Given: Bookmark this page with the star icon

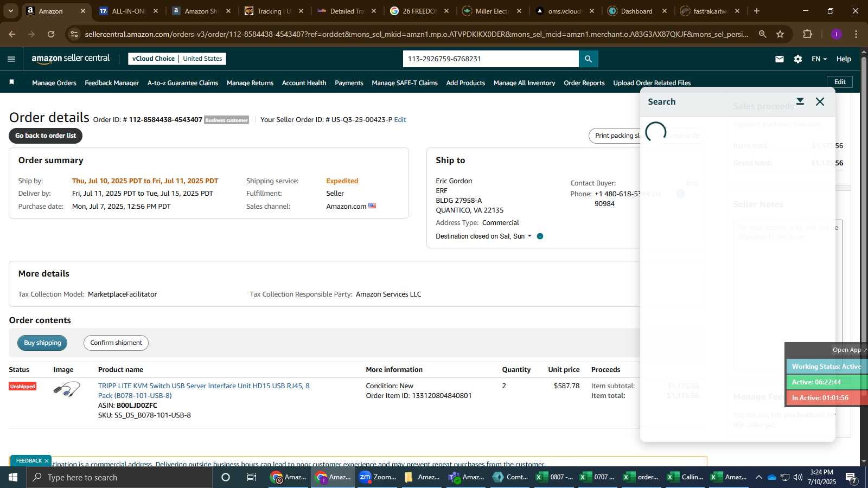Looking at the screenshot, I should click(x=780, y=34).
